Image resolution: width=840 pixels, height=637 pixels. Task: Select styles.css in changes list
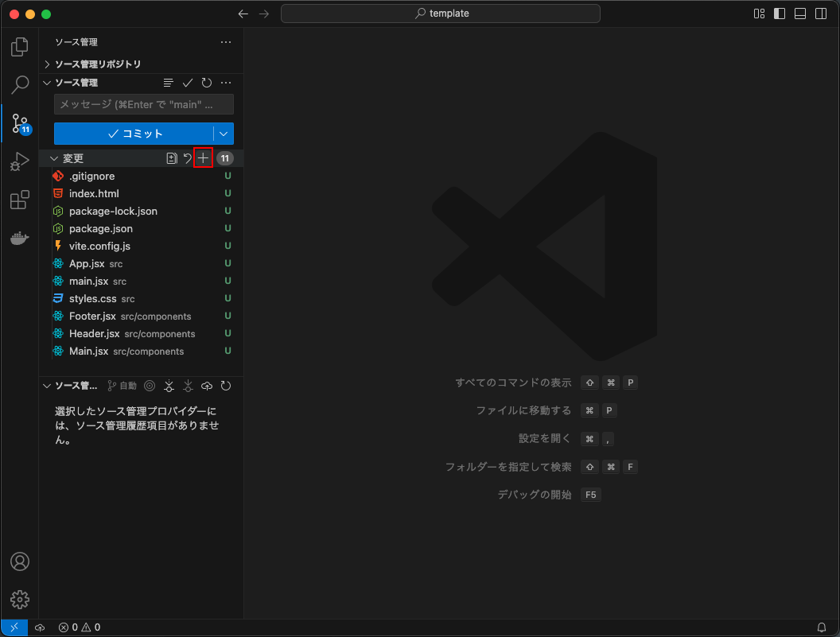tap(142, 298)
